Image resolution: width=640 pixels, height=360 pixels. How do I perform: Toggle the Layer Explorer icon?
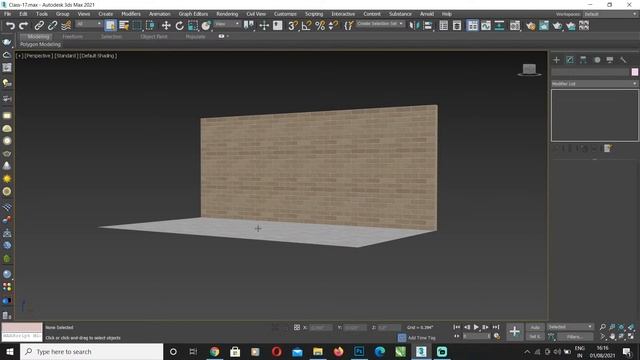(x=457, y=26)
